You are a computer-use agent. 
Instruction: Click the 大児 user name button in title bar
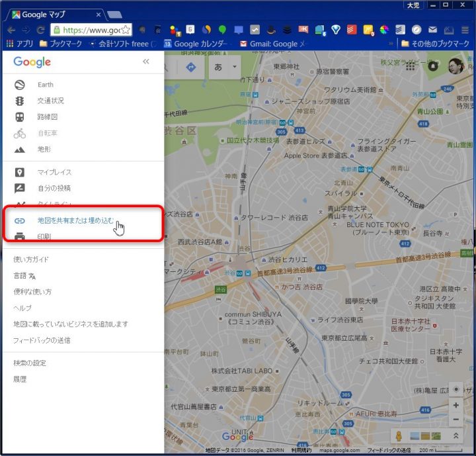[x=413, y=5]
